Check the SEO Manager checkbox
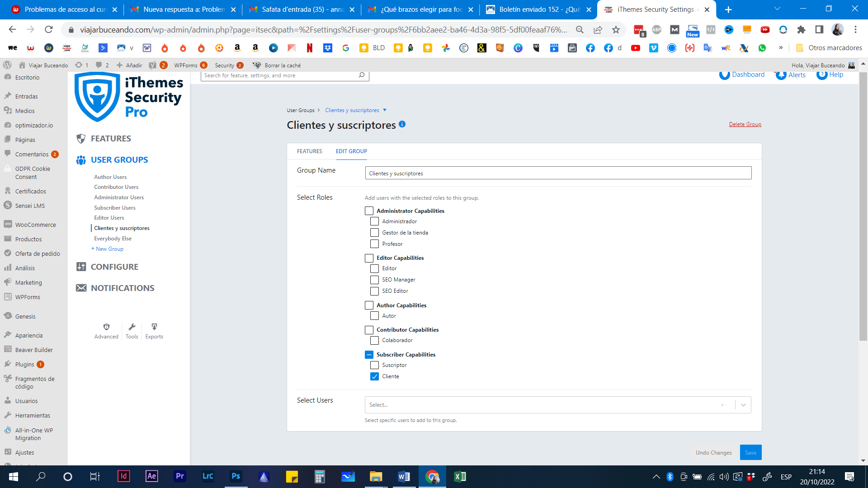 tap(375, 280)
